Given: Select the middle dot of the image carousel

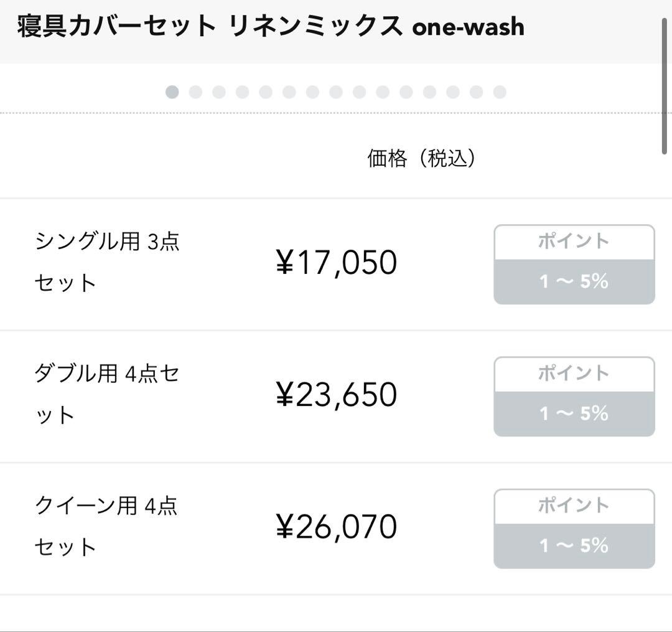Looking at the screenshot, I should pos(336,92).
